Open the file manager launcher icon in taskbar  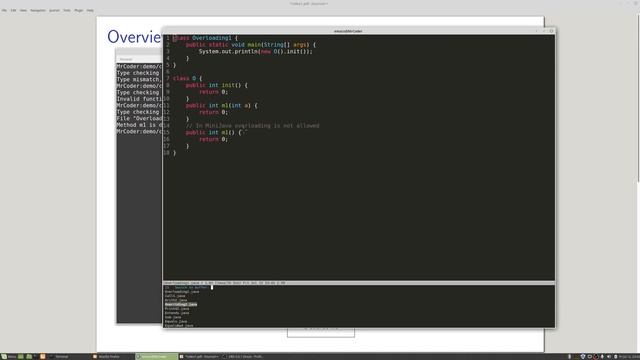[x=29, y=356]
